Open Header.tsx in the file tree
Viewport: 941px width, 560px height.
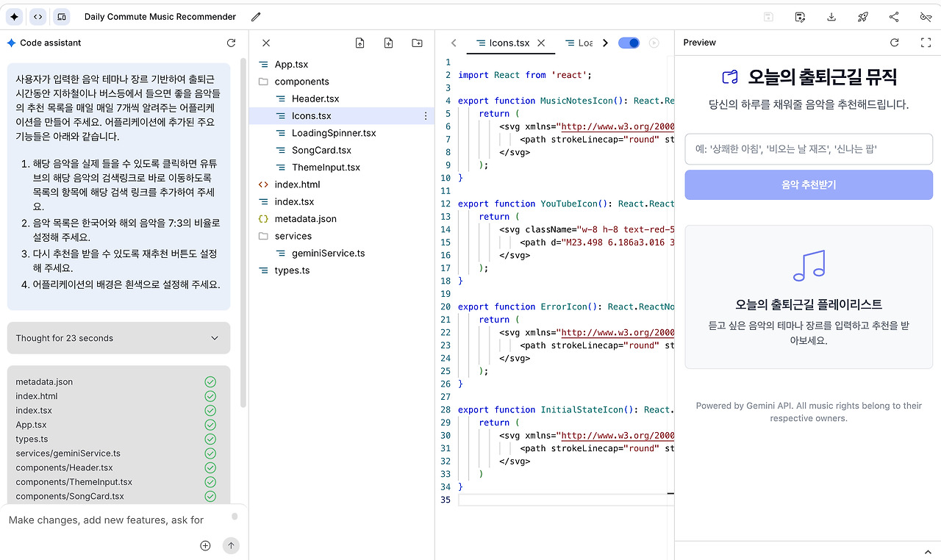coord(315,98)
